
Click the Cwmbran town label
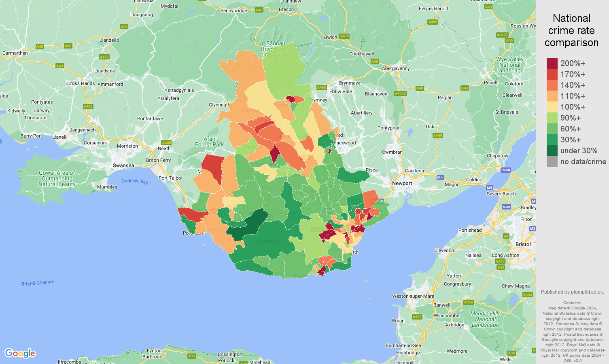392,152
